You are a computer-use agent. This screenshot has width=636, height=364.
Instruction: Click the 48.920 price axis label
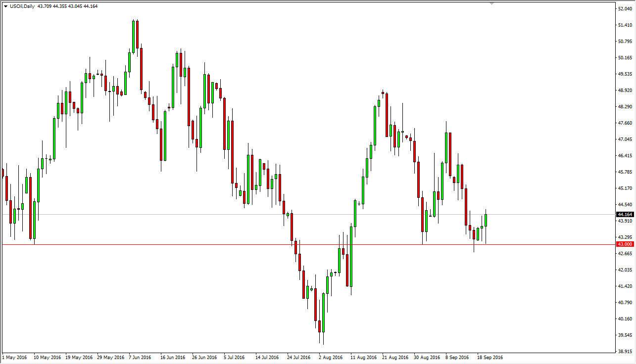tap(626, 91)
